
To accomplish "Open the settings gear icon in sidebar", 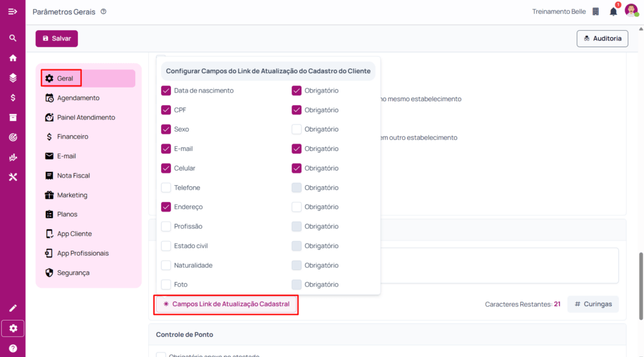I will pyautogui.click(x=13, y=328).
